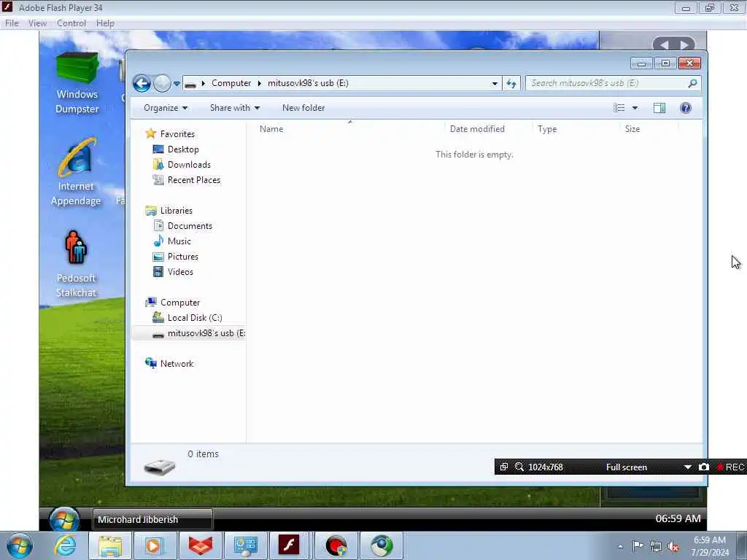Sort by Type column header
The image size is (747, 560).
[576, 129]
